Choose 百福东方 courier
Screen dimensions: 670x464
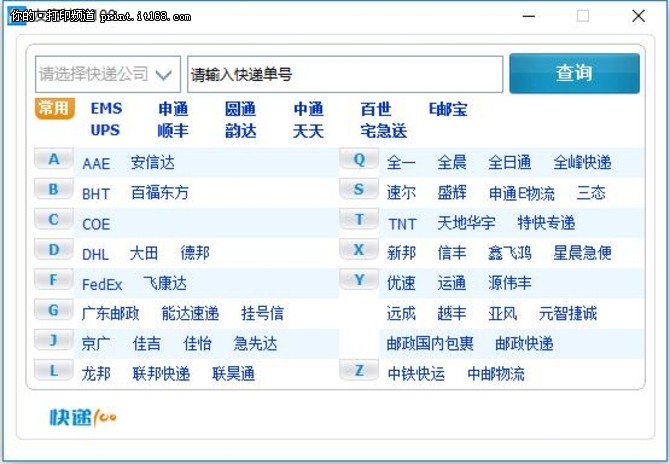point(160,193)
